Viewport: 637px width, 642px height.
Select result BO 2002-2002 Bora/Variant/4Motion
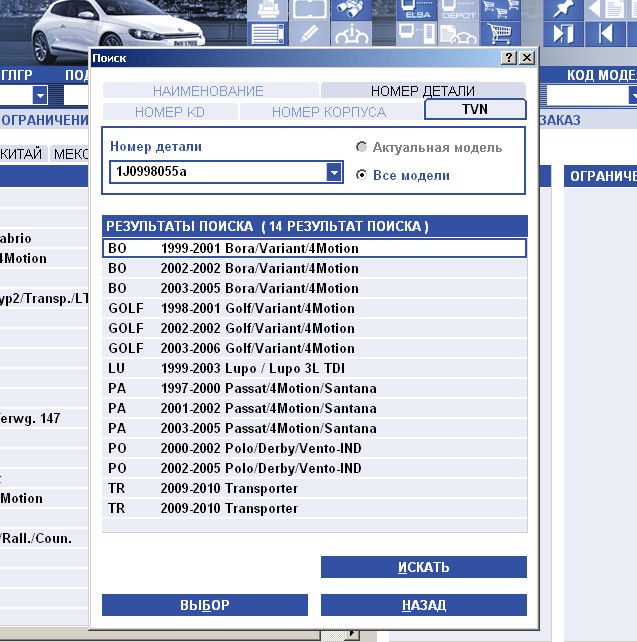[x=314, y=268]
